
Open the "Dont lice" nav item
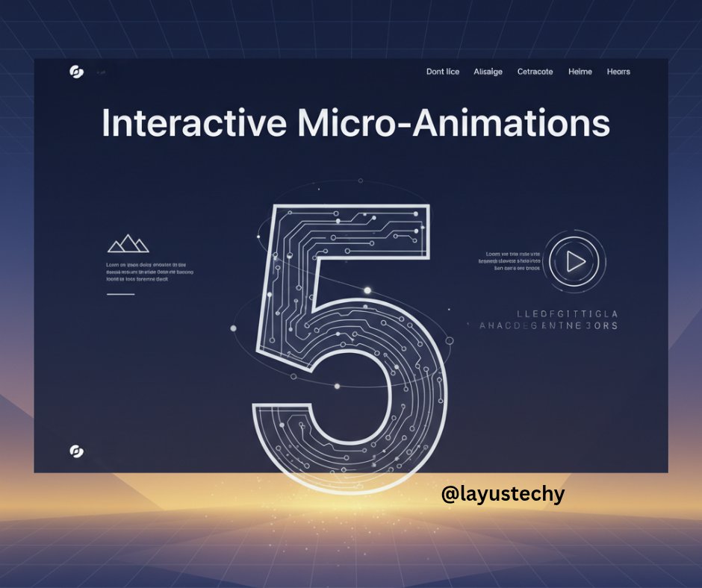(x=443, y=72)
